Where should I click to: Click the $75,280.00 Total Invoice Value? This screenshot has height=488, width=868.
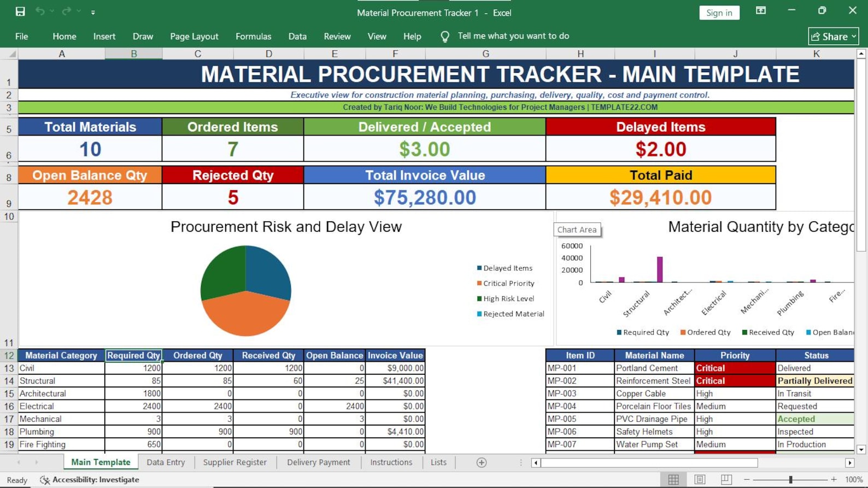[425, 197]
